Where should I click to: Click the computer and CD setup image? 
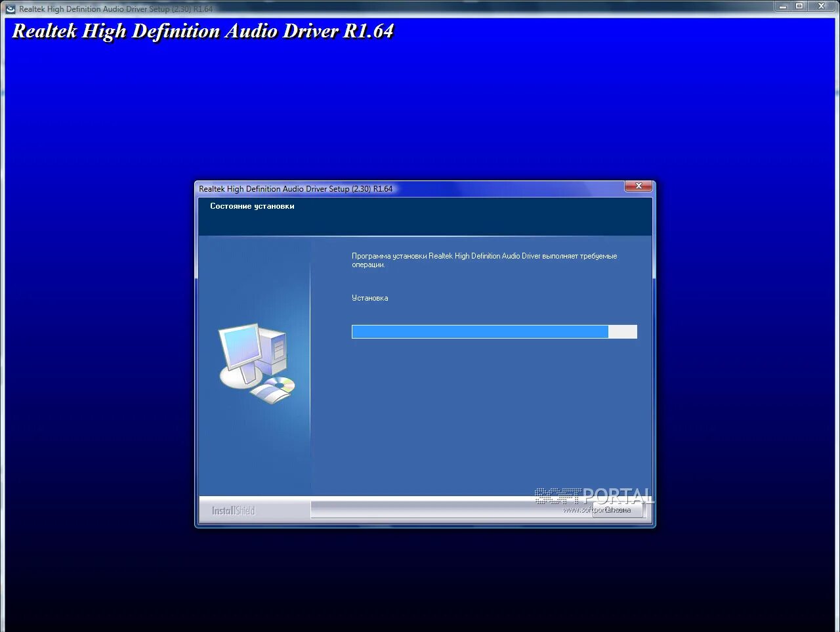click(257, 363)
